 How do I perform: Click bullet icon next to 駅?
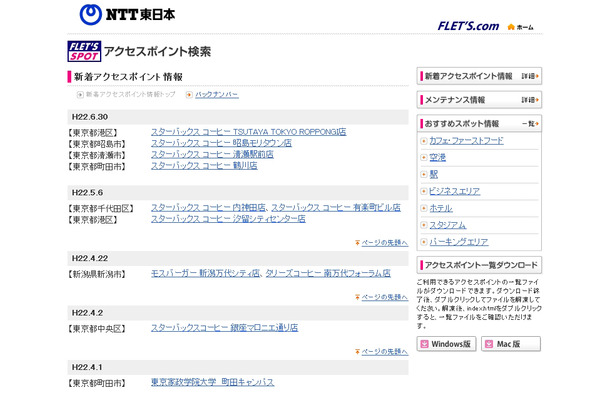tap(424, 174)
